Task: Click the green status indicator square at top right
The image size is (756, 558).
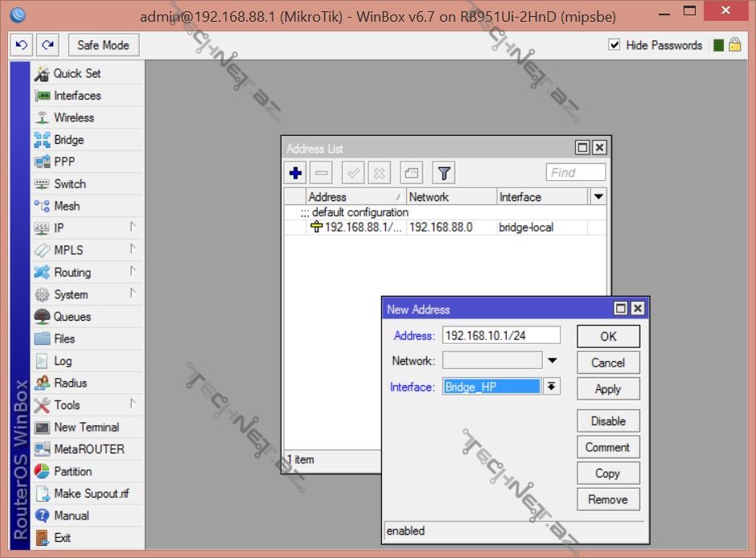Action: point(719,45)
